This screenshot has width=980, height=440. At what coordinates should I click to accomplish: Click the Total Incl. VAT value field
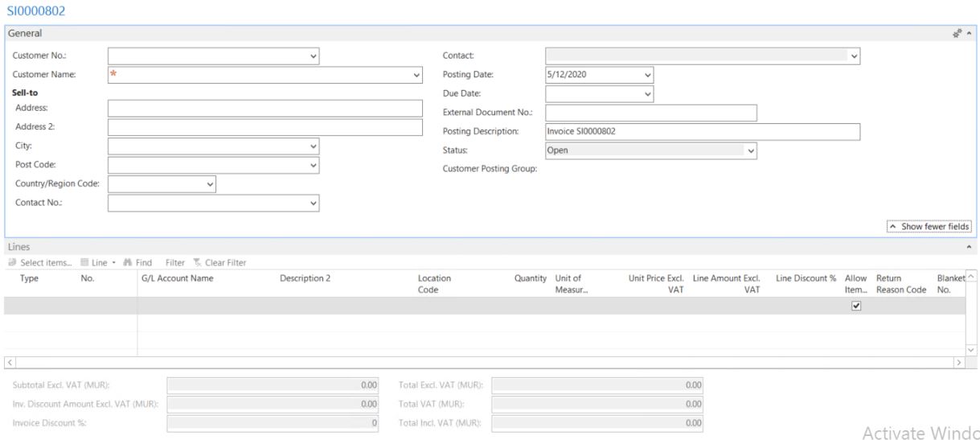point(597,423)
